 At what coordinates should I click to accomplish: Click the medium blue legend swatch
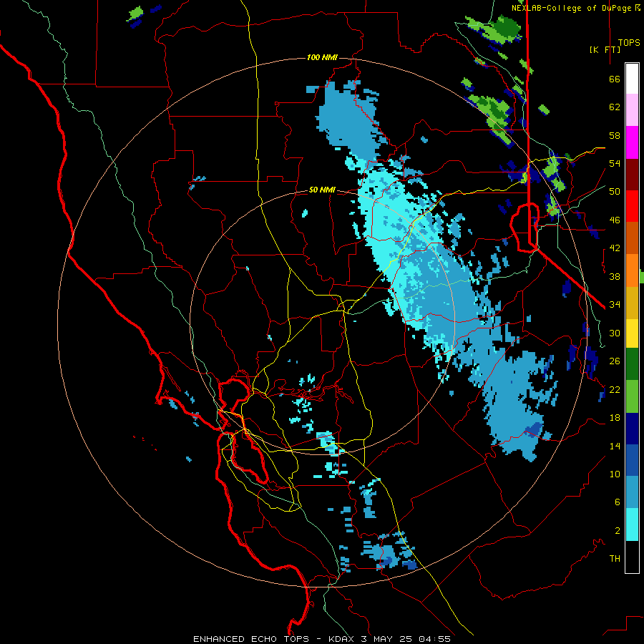click(632, 460)
